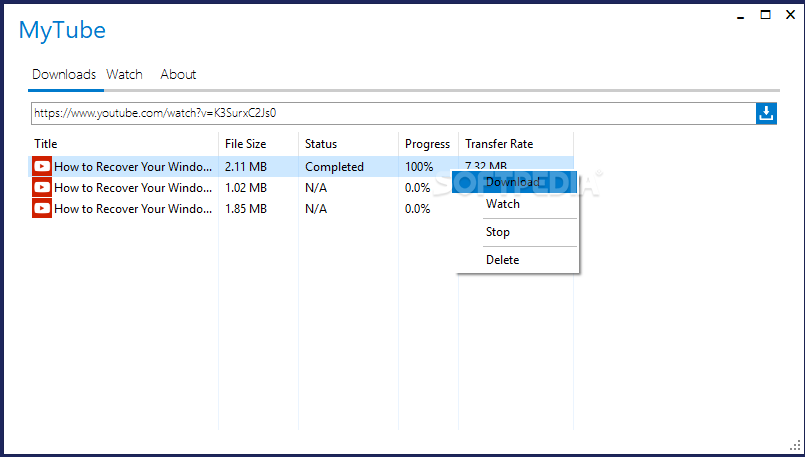The width and height of the screenshot is (805, 457).
Task: Select the Completed video title in the list
Action: click(133, 167)
